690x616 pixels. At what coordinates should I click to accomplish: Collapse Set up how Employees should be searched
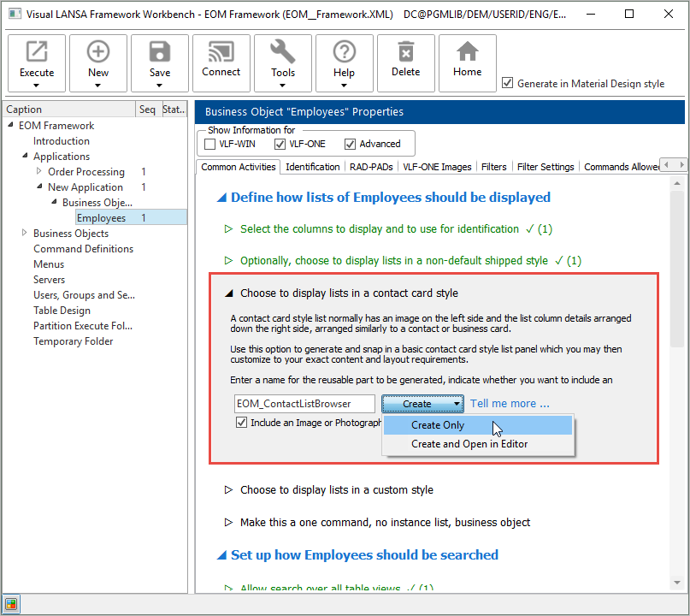[x=222, y=555]
